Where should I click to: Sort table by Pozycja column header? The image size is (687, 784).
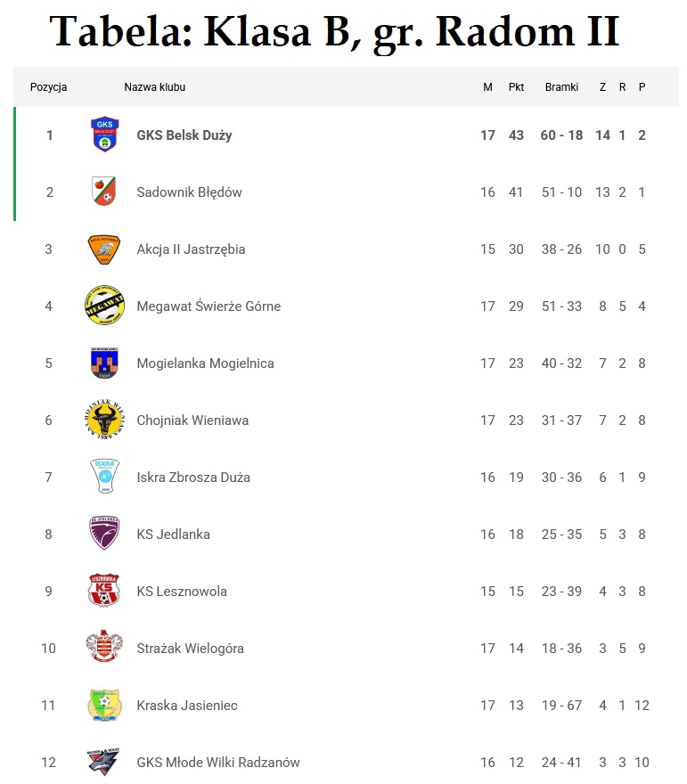tap(49, 87)
